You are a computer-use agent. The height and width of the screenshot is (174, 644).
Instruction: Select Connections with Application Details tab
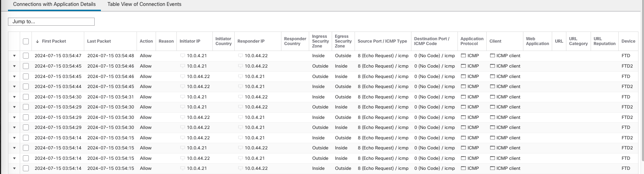pyautogui.click(x=54, y=5)
